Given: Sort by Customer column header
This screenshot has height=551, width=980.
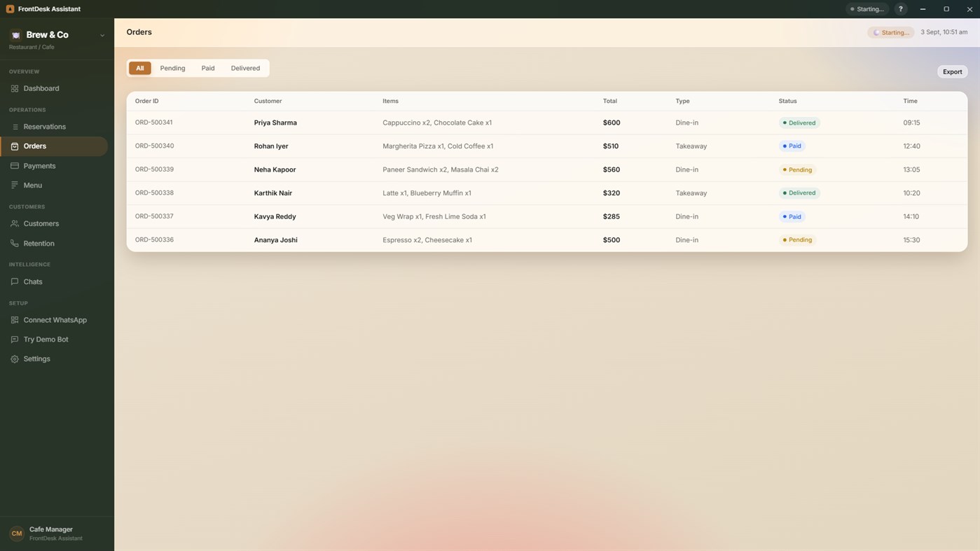Looking at the screenshot, I should tap(268, 101).
